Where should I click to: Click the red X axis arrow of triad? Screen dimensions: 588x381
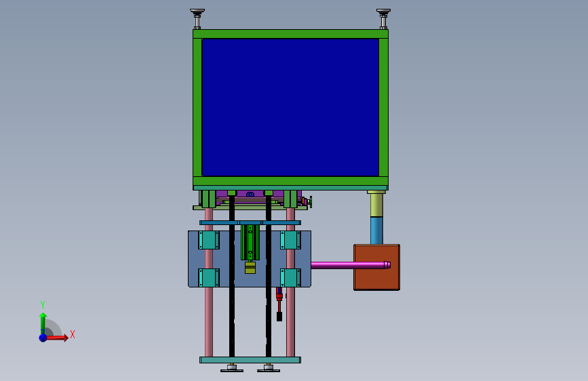(57, 338)
